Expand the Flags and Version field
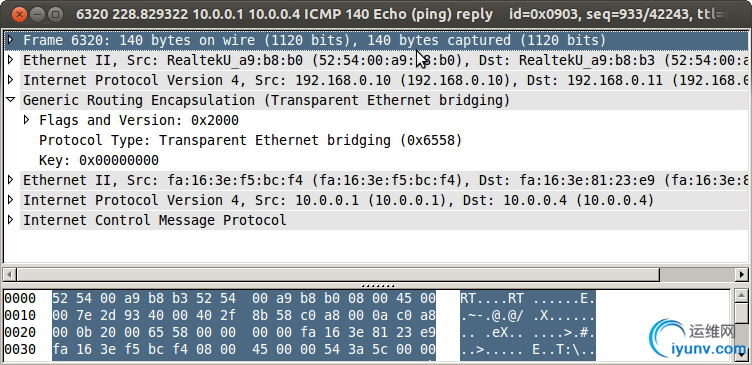The width and height of the screenshot is (752, 365). (x=27, y=120)
